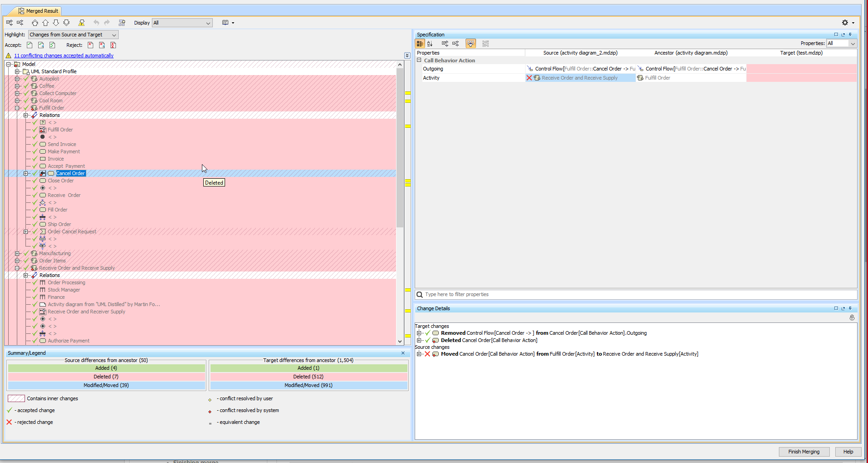Viewport: 868px width, 463px height.
Task: Toggle the categorized view button in Specification
Action: tap(420, 44)
